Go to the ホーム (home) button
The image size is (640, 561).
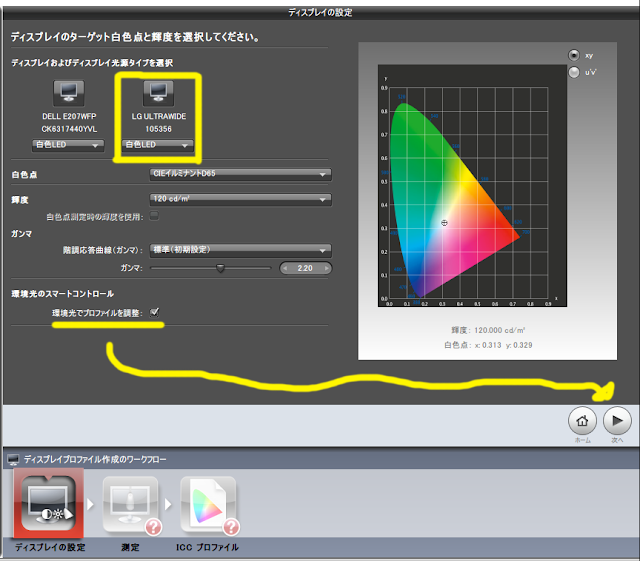pyautogui.click(x=582, y=421)
